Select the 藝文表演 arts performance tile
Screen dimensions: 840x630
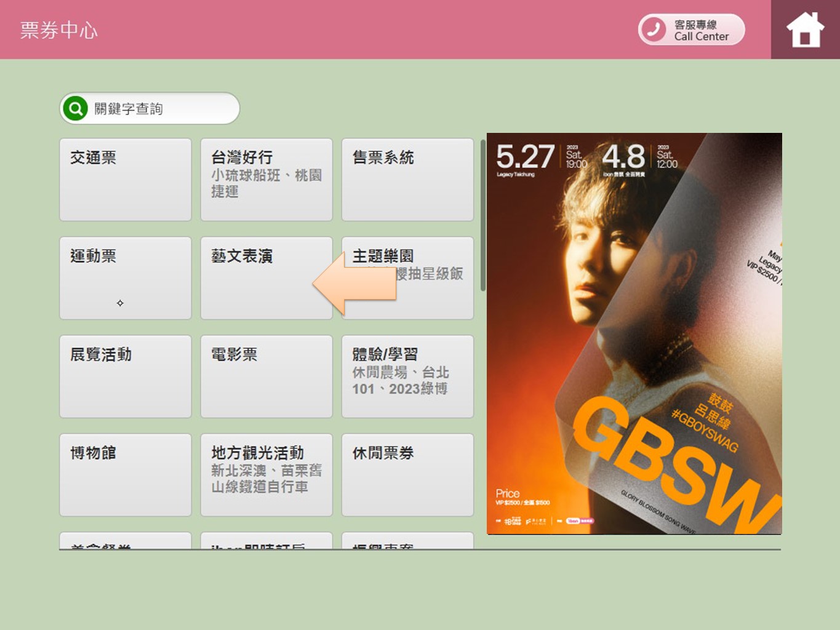point(258,278)
